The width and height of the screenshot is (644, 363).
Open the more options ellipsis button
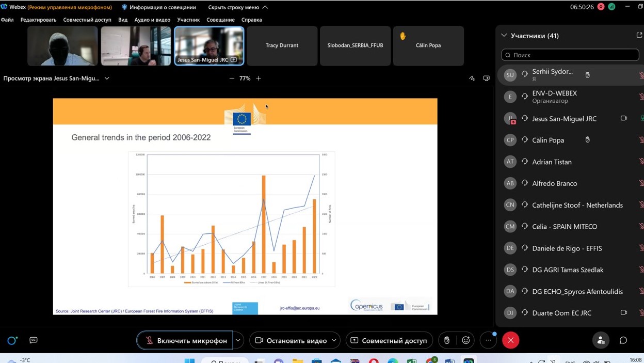(x=488, y=340)
